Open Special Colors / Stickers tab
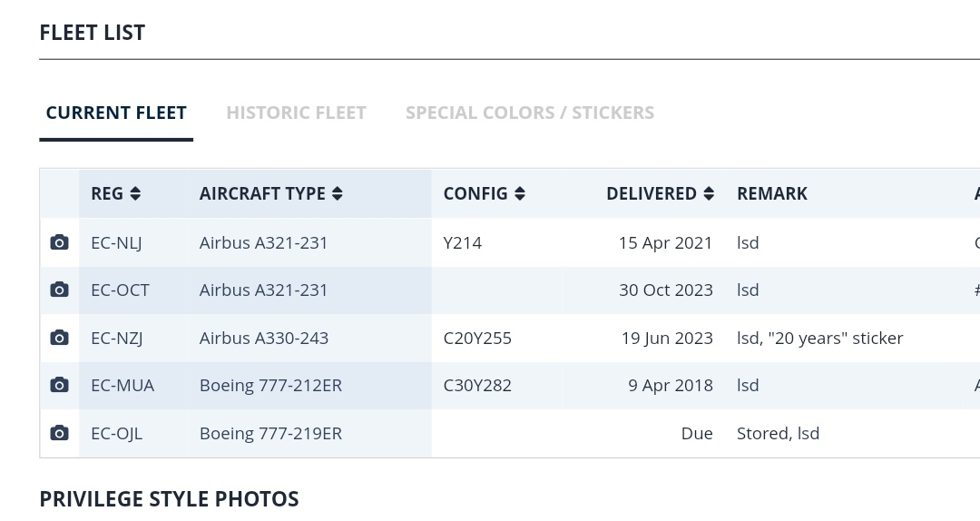The width and height of the screenshot is (980, 521). point(529,113)
